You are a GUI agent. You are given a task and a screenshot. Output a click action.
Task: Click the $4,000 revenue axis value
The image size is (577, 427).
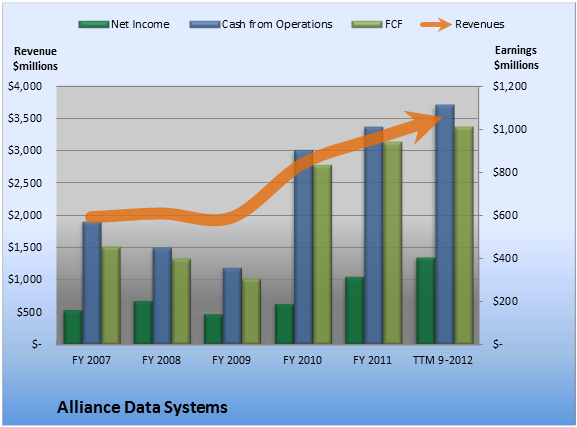(x=25, y=86)
